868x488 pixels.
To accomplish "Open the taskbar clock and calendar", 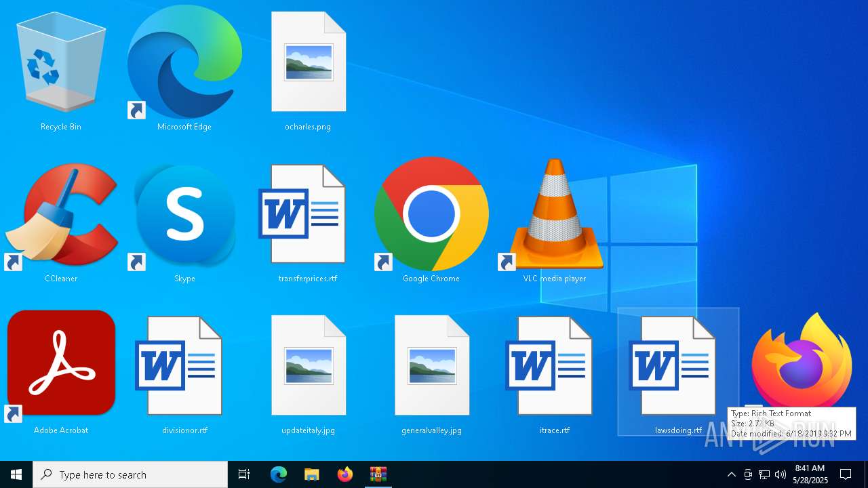I will (810, 474).
